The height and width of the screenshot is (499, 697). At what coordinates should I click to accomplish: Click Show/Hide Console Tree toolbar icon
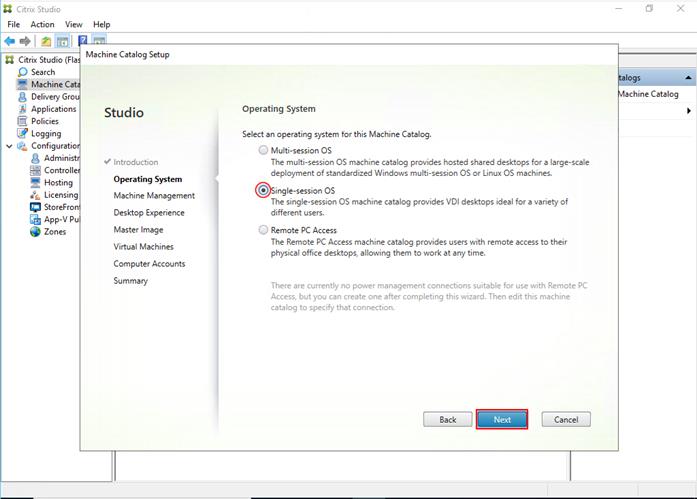pyautogui.click(x=63, y=42)
